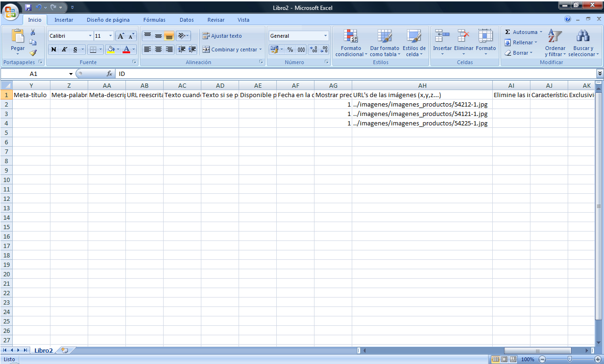Switch to the Datos tab
Viewport: 604px width, 364px height.
tap(187, 20)
